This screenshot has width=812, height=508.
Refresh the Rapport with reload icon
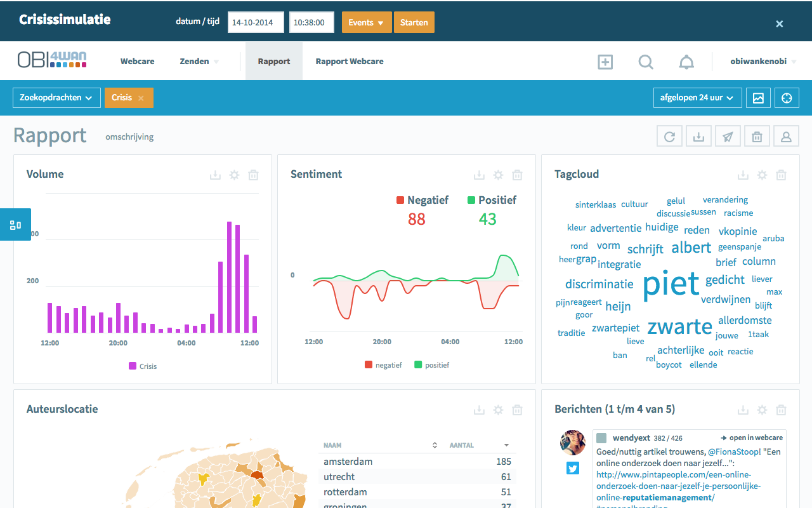pos(669,137)
